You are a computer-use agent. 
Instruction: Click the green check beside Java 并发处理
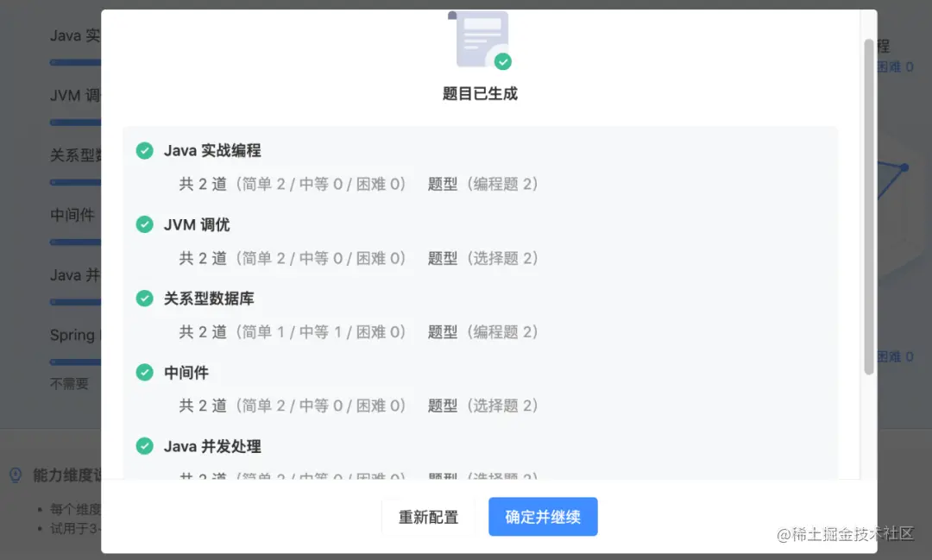(x=145, y=446)
